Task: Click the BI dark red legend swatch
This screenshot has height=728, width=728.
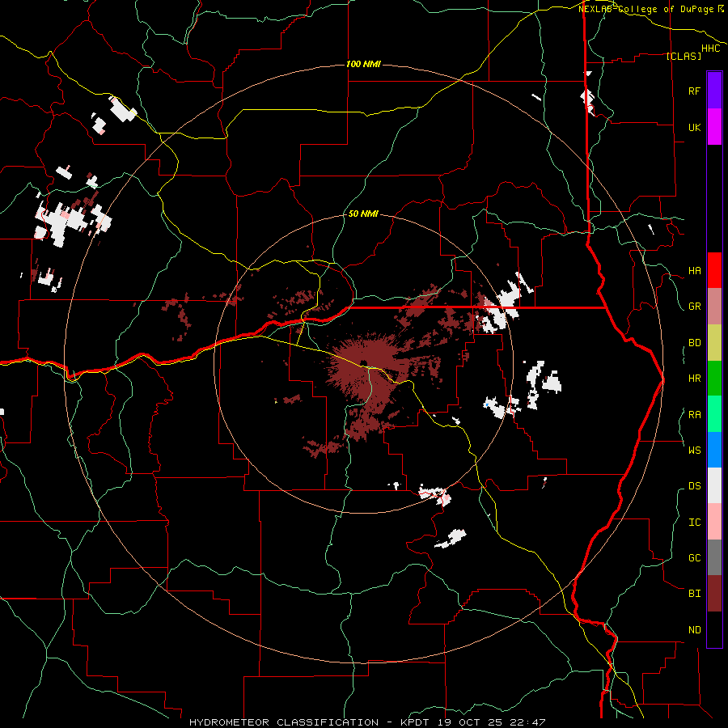Action: [x=714, y=594]
